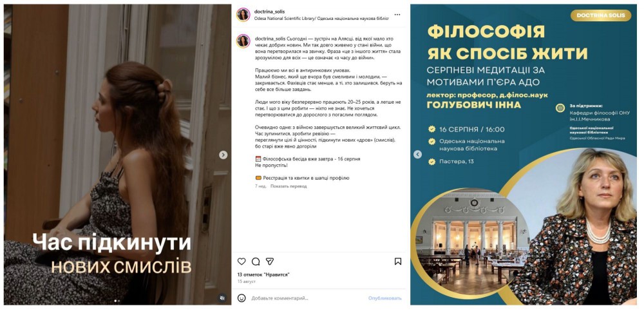Go to previous slide with left arrow
Image resolution: width=644 pixels, height=317 pixels.
(x=417, y=155)
